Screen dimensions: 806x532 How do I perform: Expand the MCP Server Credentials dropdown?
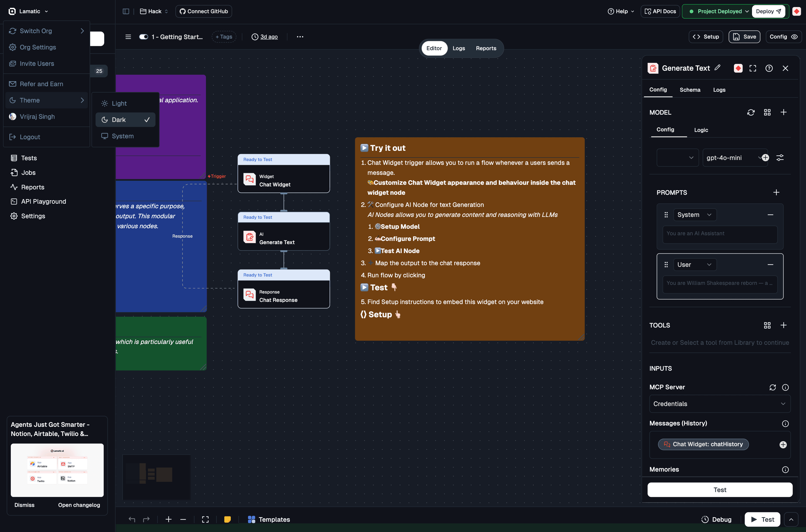click(x=719, y=404)
